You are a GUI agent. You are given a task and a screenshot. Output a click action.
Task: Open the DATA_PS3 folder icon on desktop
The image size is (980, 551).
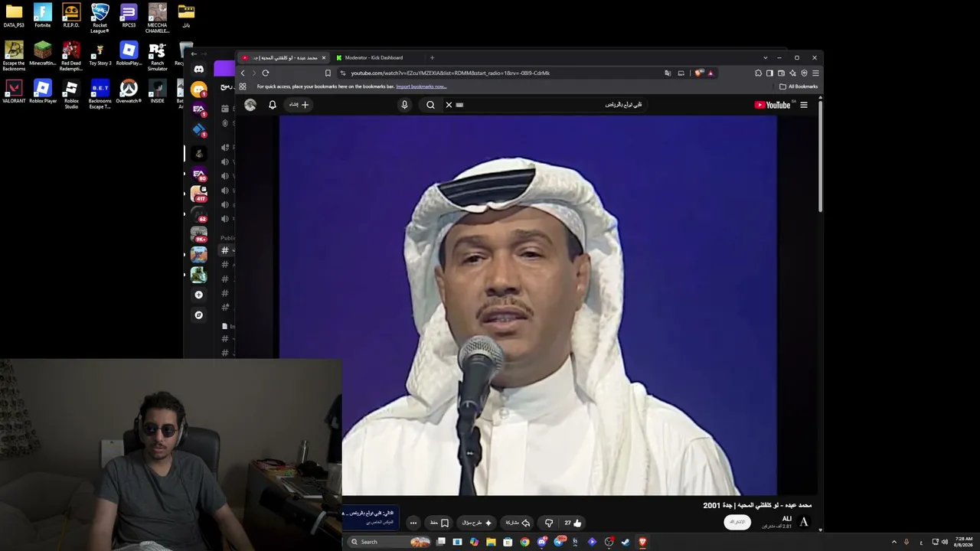14,15
